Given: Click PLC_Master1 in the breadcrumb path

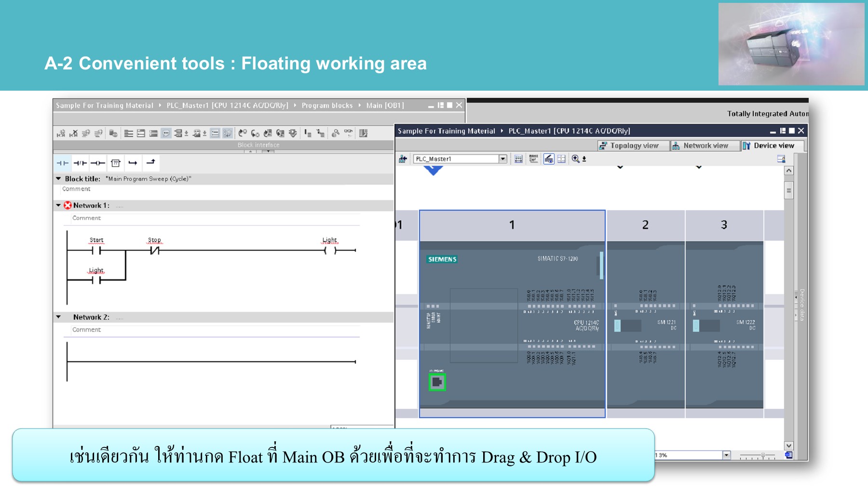Looking at the screenshot, I should click(227, 105).
